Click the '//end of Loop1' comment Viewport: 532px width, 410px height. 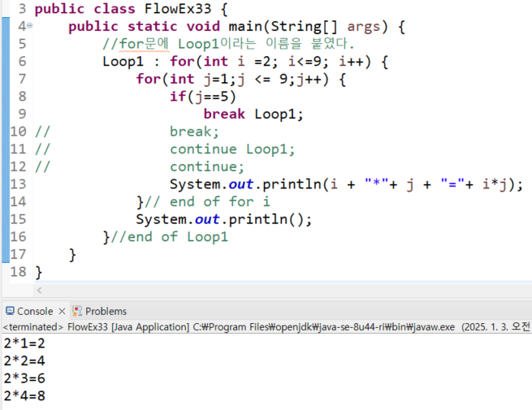[169, 237]
